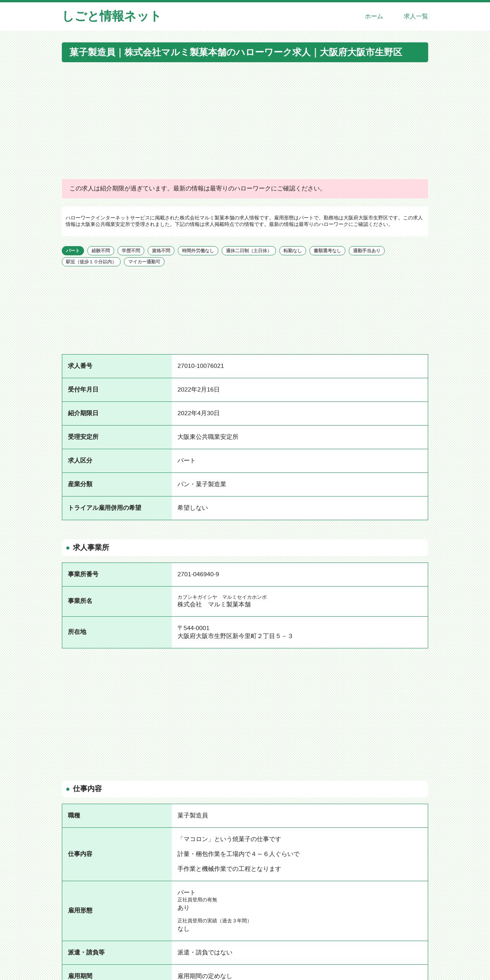The width and height of the screenshot is (490, 980).
Task: Click the 所在地 row label
Action: coord(77,632)
